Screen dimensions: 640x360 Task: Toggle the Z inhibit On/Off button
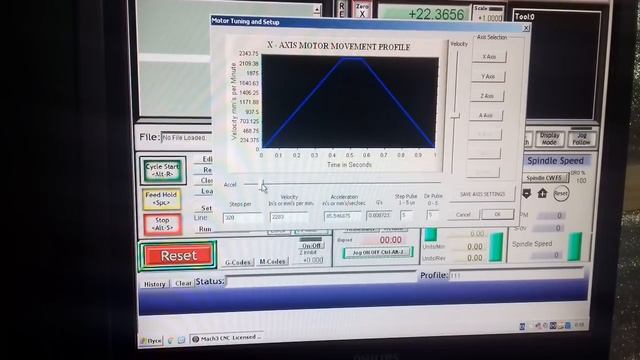click(x=311, y=246)
